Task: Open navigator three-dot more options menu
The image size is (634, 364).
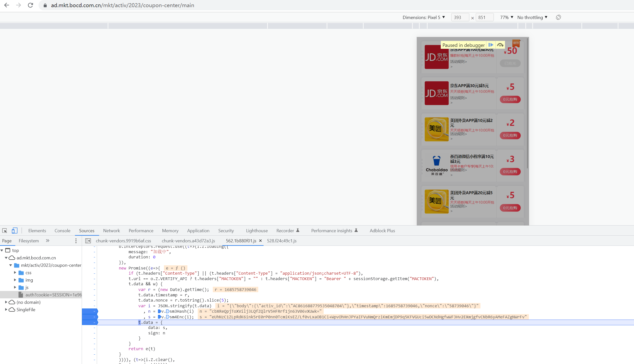Action: [76, 241]
